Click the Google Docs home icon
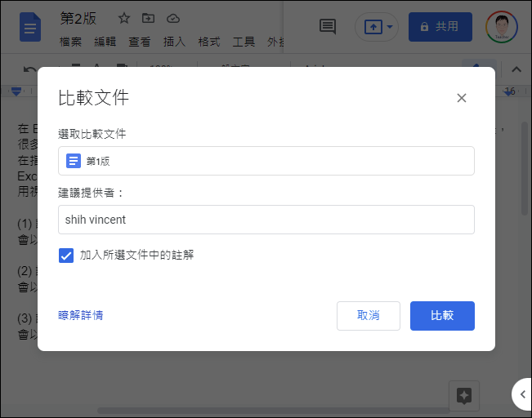The width and height of the screenshot is (532, 418). point(30,27)
